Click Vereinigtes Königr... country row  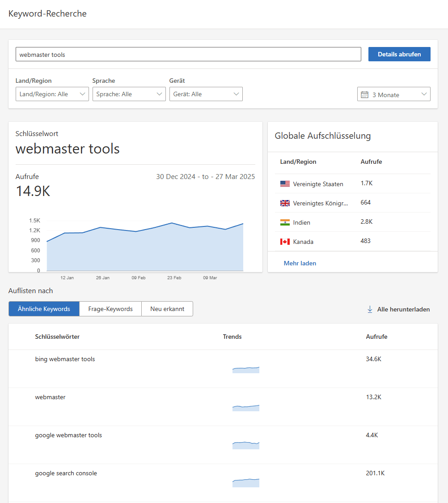[x=352, y=203]
